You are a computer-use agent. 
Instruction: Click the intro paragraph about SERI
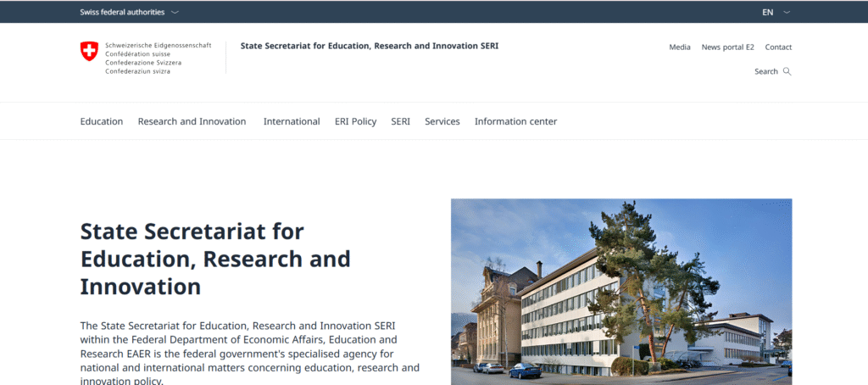[x=250, y=353]
